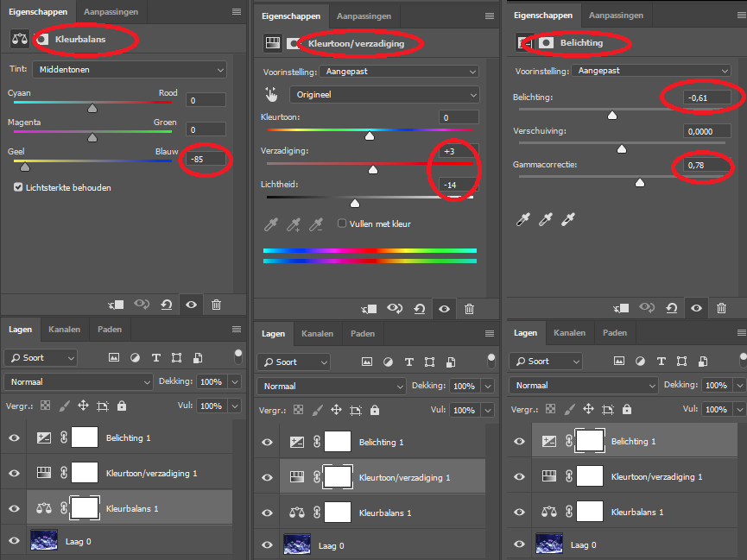
Task: Pick the first eyedropper under Gammacorrectie
Action: pyautogui.click(x=522, y=221)
